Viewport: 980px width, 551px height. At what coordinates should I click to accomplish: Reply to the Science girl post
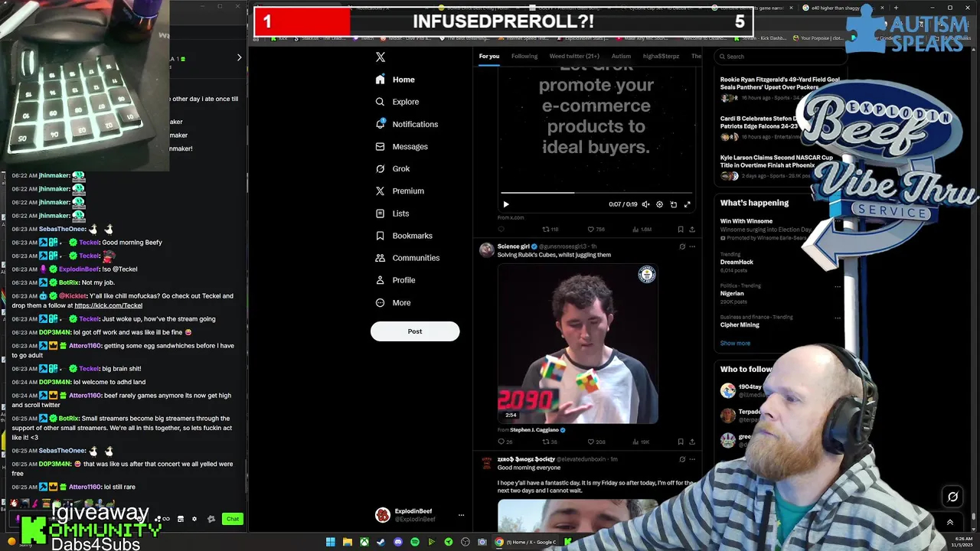505,442
